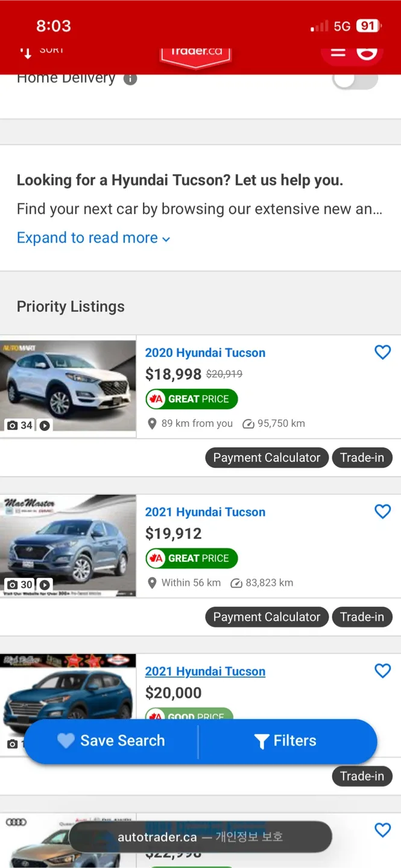Expand to read more about Hyundai Tucson
The image size is (401, 868).
tap(93, 237)
